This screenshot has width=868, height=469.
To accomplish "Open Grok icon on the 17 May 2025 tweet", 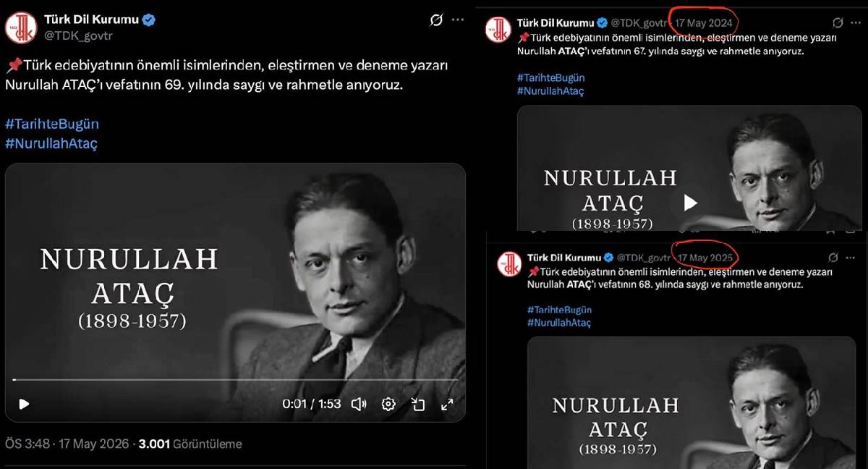I will 833,257.
